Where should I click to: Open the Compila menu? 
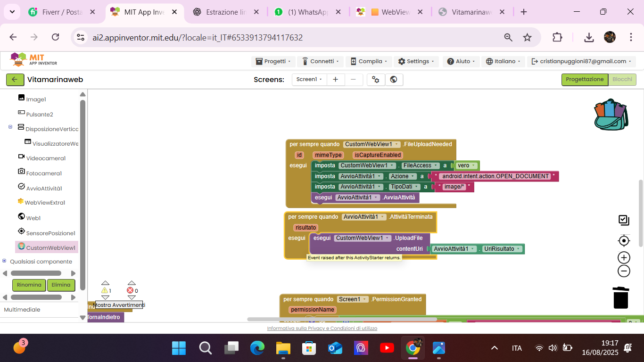pyautogui.click(x=369, y=61)
